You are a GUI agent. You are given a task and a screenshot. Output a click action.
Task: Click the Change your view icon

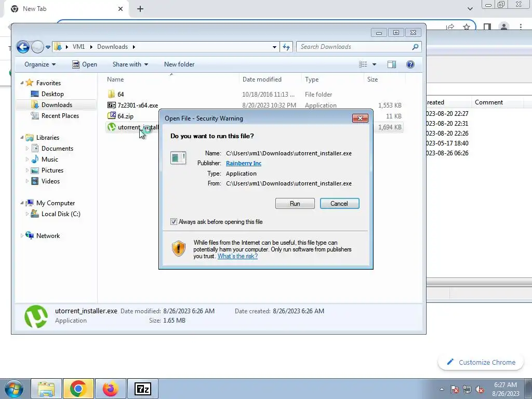pos(363,64)
